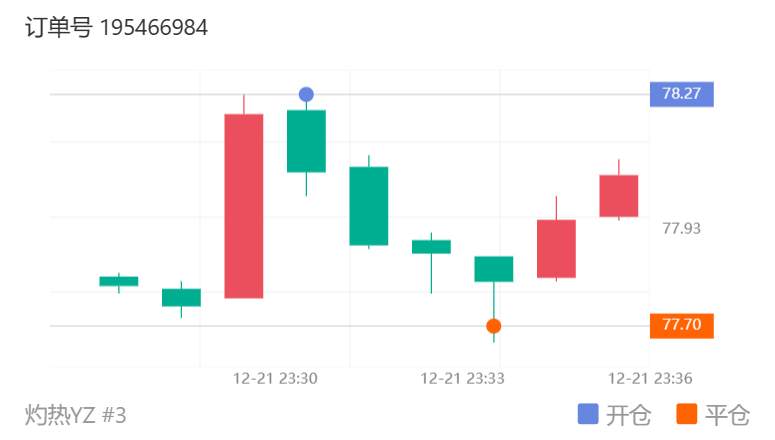Click the 77.93 price axis label

click(x=682, y=228)
